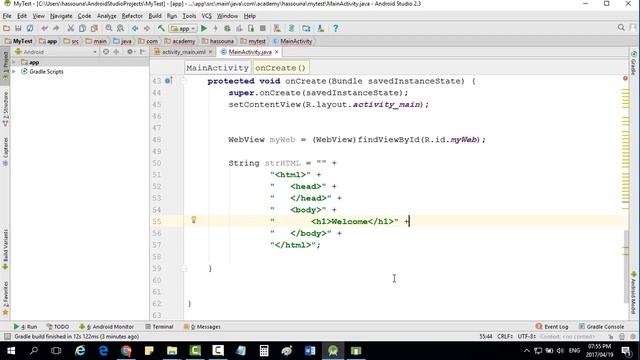Click the Cut scissors icon

(x=71, y=28)
